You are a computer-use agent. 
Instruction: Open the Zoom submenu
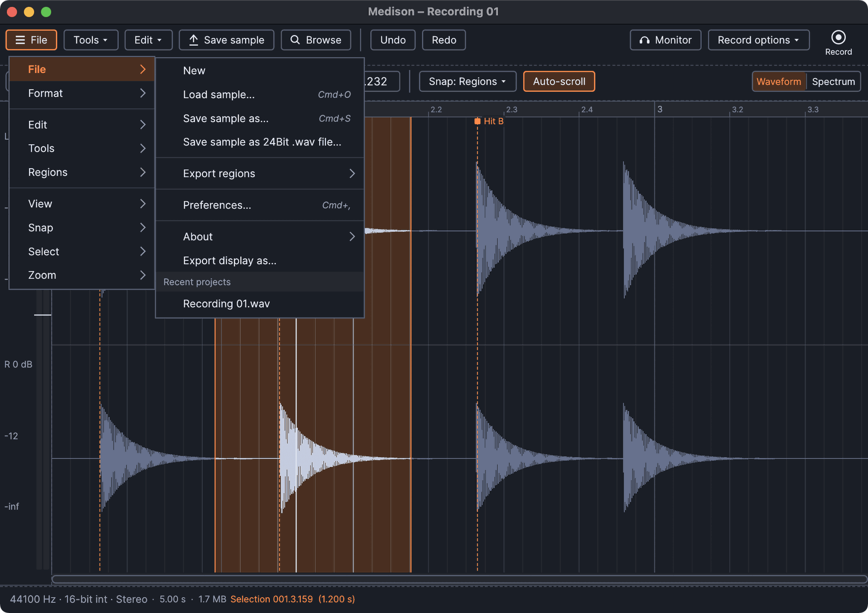[x=82, y=275]
